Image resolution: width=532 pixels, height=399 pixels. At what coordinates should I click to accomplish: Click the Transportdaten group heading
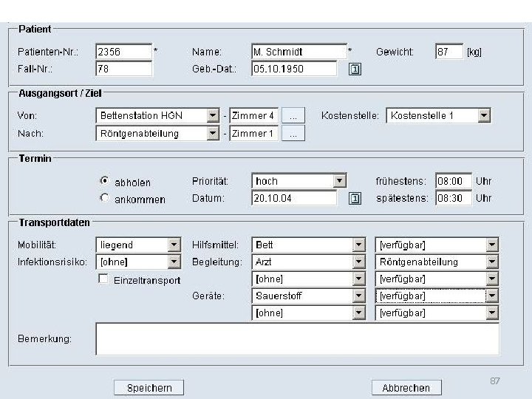pyautogui.click(x=54, y=222)
